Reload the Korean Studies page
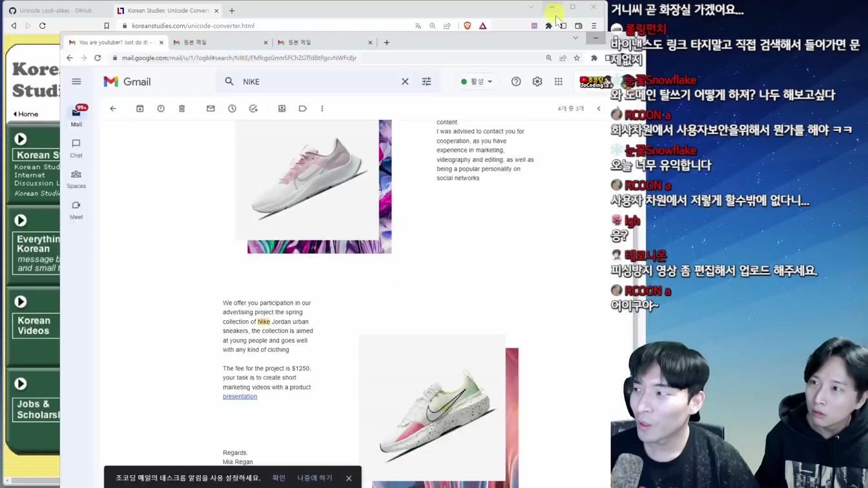 43,26
